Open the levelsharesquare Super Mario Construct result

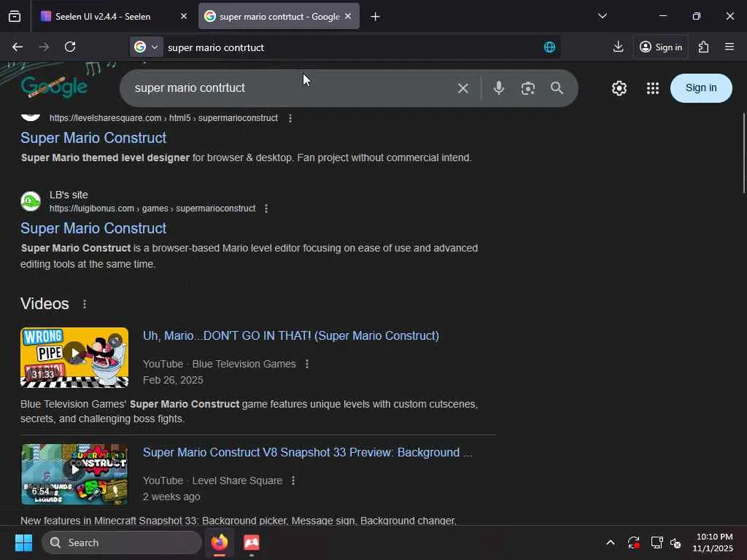(93, 138)
